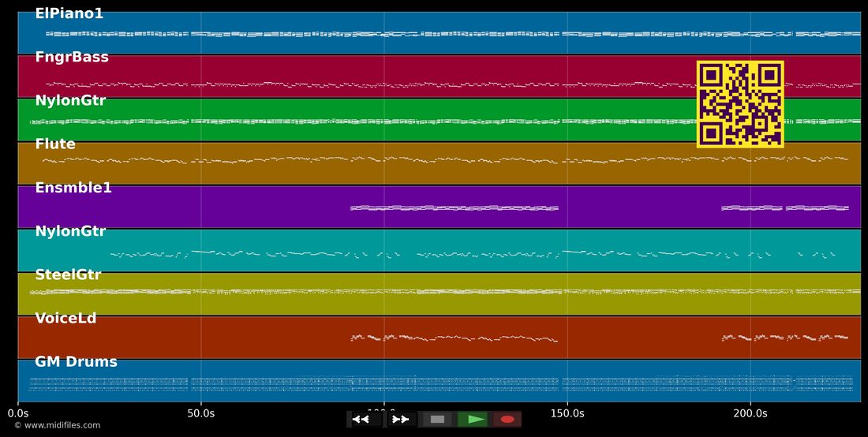Click the 150.0s time axis label
This screenshot has height=437, width=868.
[567, 413]
